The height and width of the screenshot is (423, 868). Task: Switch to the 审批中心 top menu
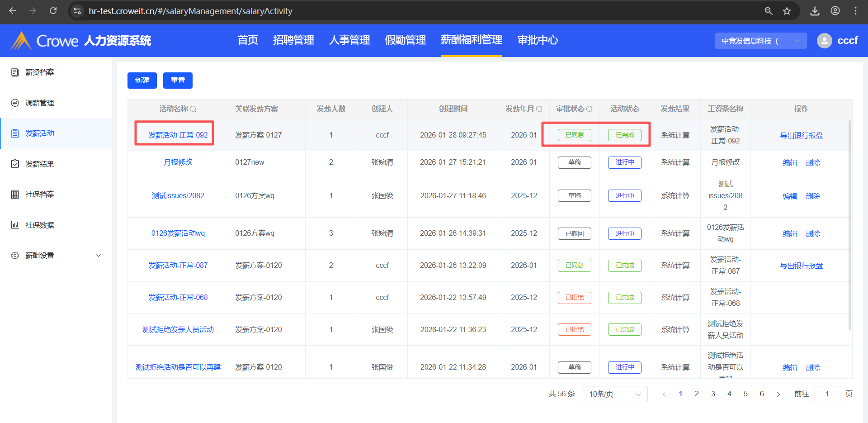tap(537, 40)
